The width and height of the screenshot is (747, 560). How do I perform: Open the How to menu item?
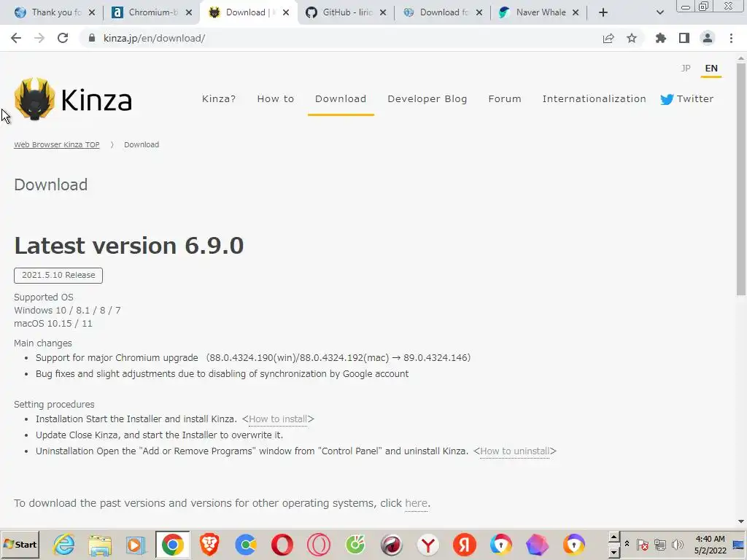click(x=275, y=99)
